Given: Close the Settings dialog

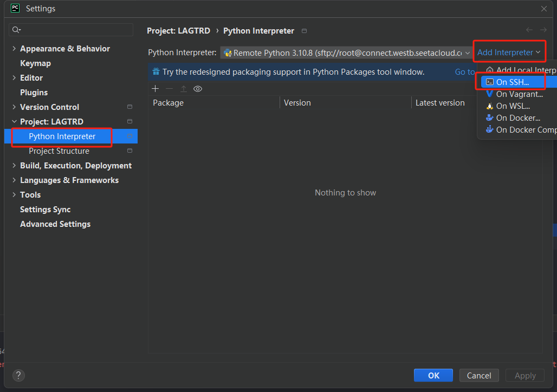Looking at the screenshot, I should [544, 9].
